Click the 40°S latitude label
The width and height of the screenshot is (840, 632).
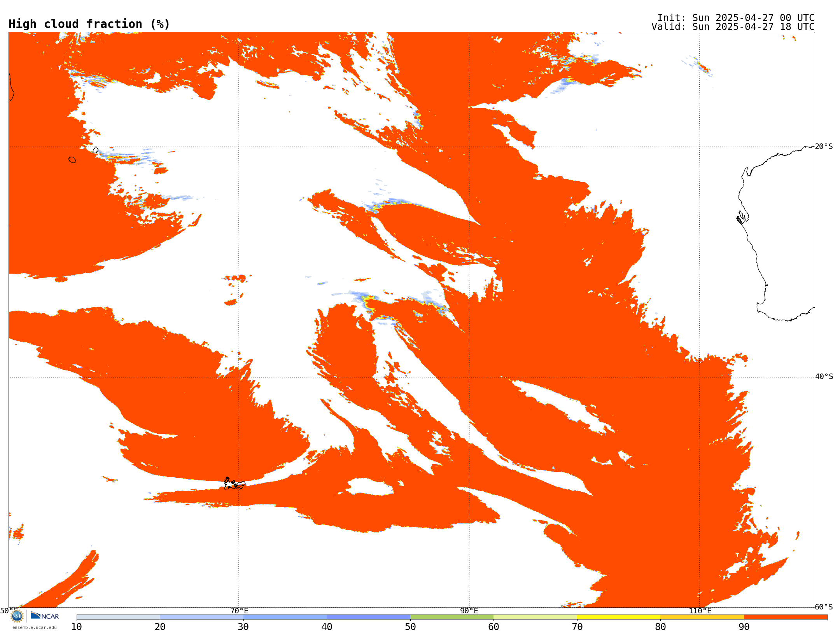(824, 377)
